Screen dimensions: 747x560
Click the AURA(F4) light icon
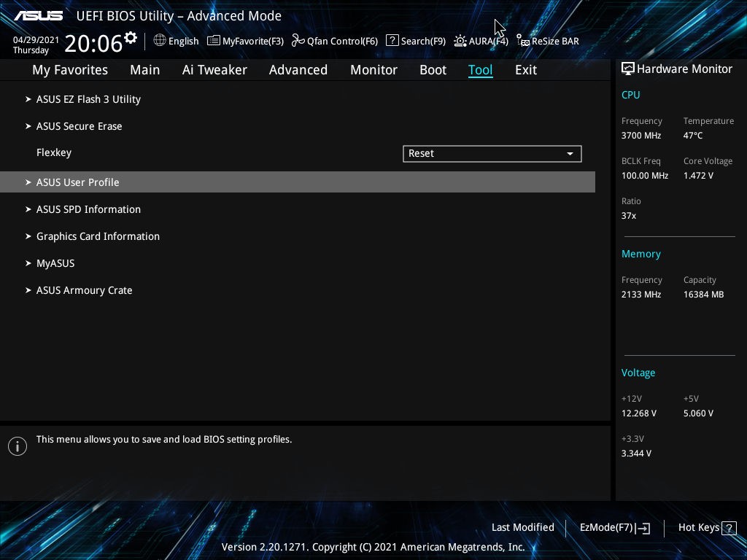(460, 41)
